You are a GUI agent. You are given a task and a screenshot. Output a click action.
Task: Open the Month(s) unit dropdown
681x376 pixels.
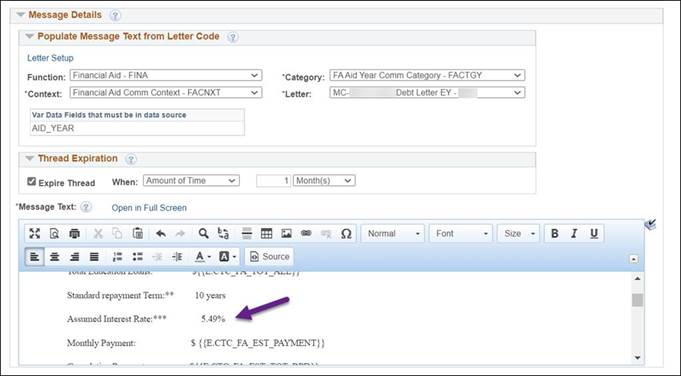[x=324, y=181]
